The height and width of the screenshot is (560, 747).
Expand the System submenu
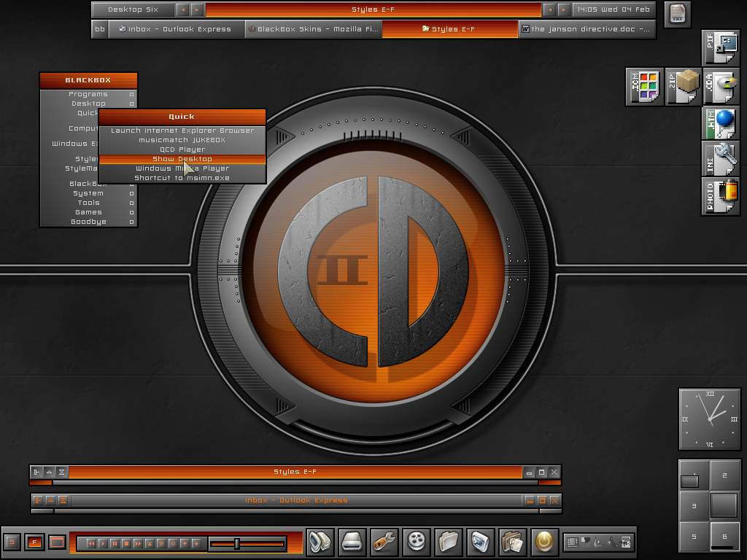[88, 193]
